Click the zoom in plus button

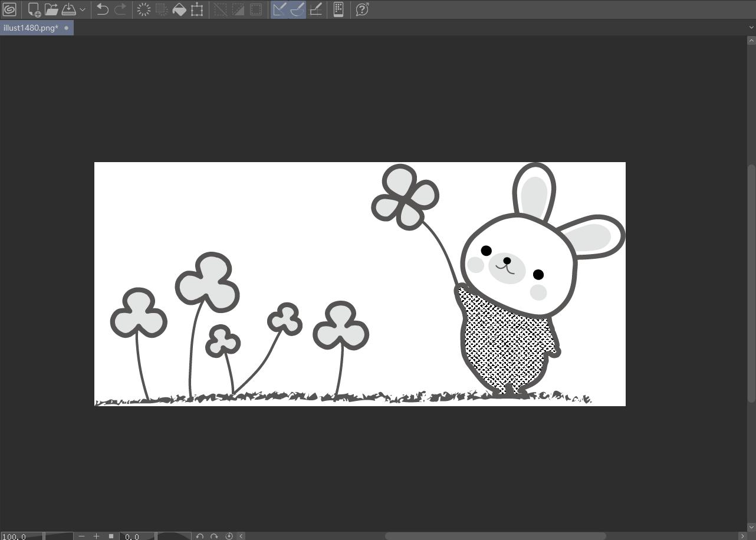click(x=96, y=536)
